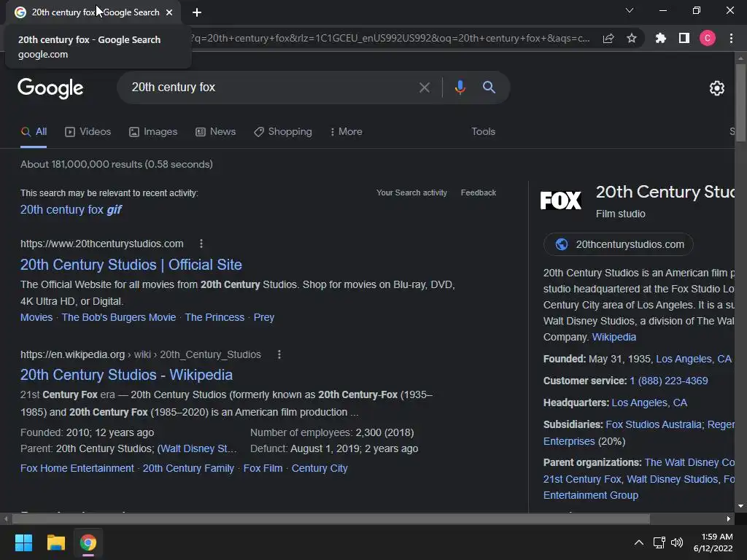The width and height of the screenshot is (747, 560).
Task: Open Your Search activity link
Action: (x=411, y=192)
